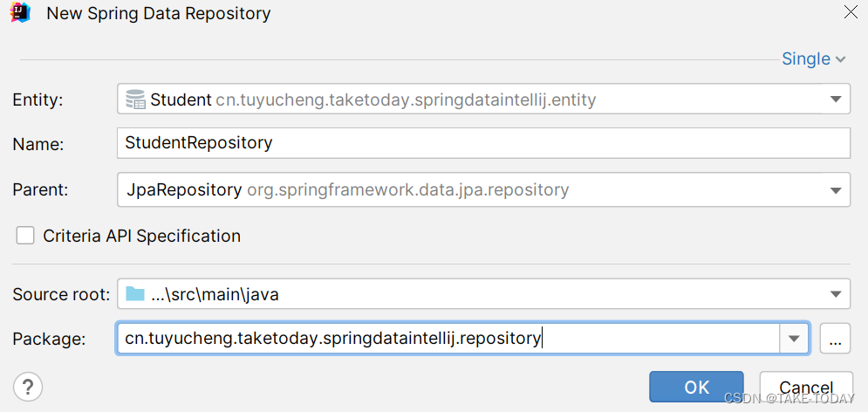
Task: Open the help question mark icon
Action: coord(28,386)
